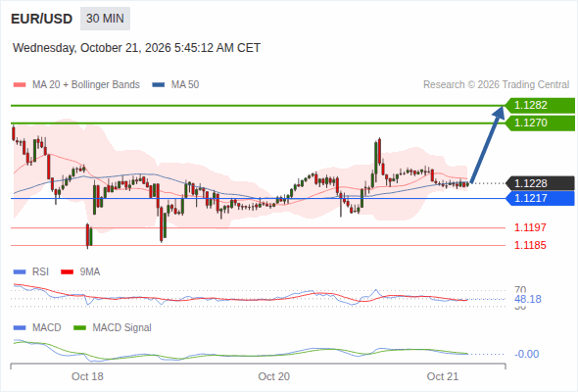This screenshot has height=392, width=578.
Task: Click the Oct 18 date axis label
Action: tap(87, 376)
